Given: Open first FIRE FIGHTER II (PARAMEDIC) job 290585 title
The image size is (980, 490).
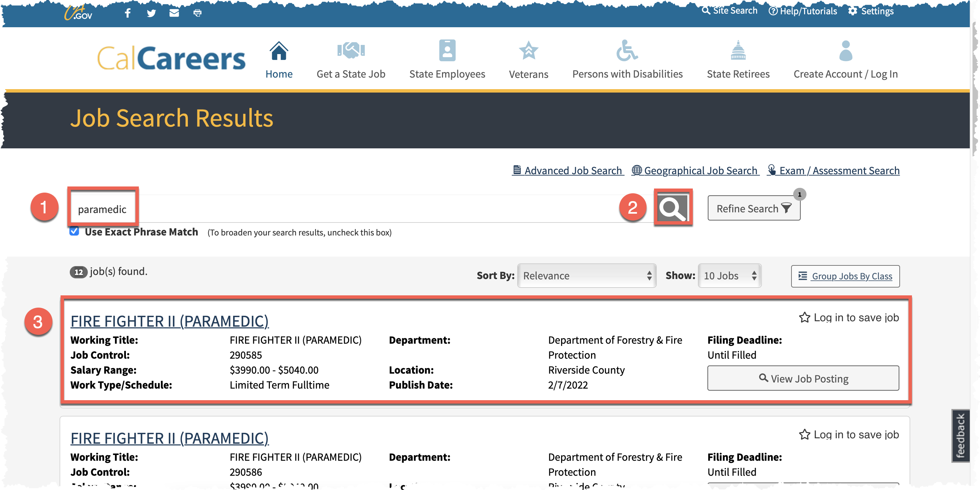Looking at the screenshot, I should coord(169,321).
